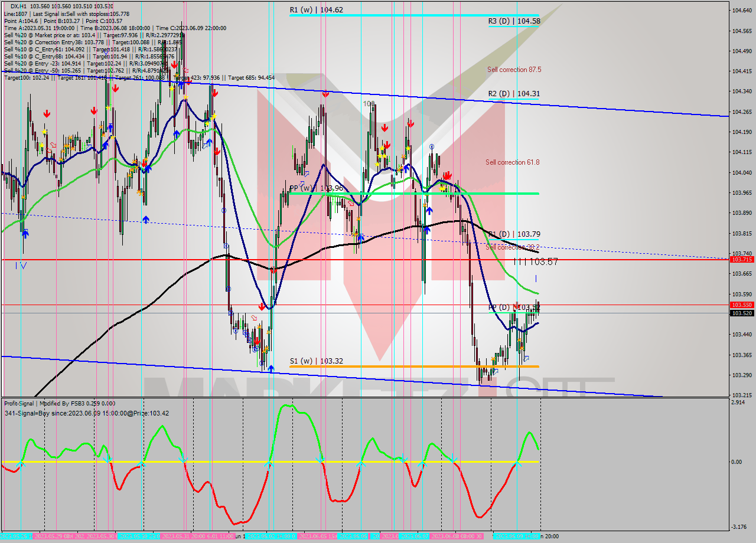Select the R1 (w) | 104.62 pivot label
756x543 pixels.
316,10
